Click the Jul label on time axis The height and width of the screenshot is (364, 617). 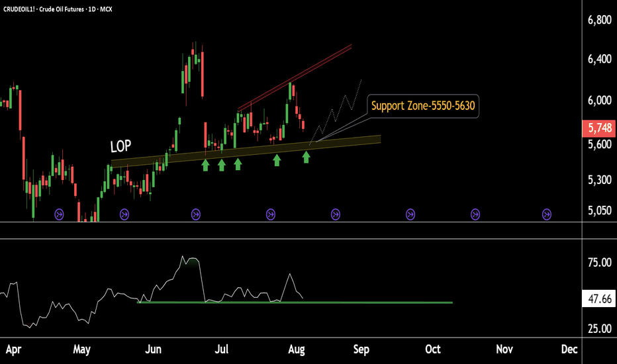(x=222, y=349)
